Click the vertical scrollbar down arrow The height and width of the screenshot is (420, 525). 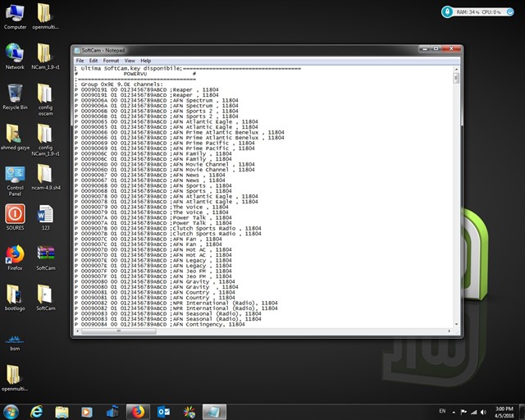coord(456,324)
